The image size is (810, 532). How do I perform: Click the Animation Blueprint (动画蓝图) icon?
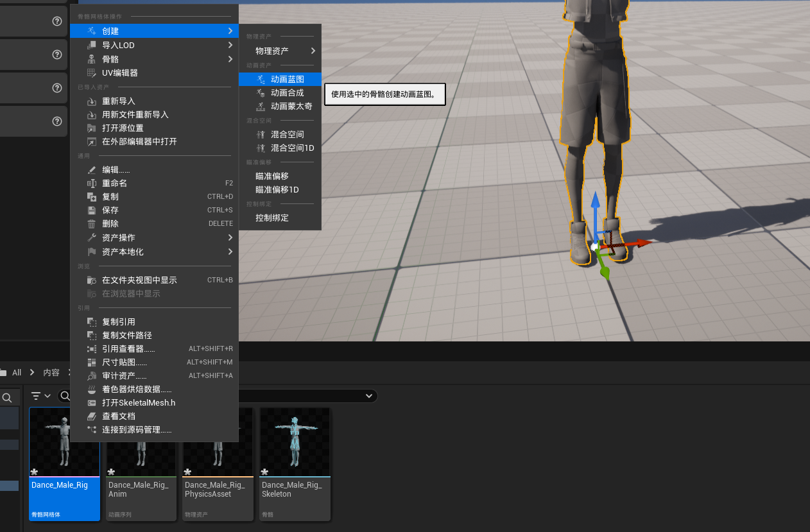pos(260,79)
